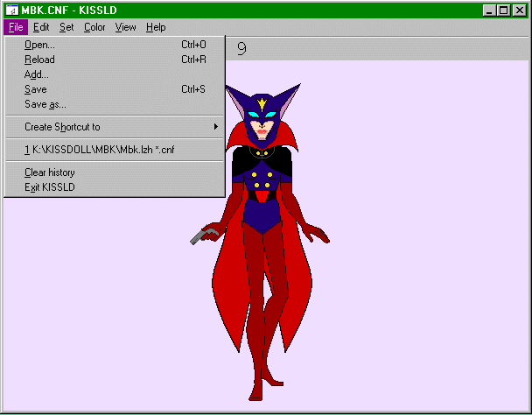Open the Color menu
Viewport: 532px width, 415px height.
click(x=94, y=27)
